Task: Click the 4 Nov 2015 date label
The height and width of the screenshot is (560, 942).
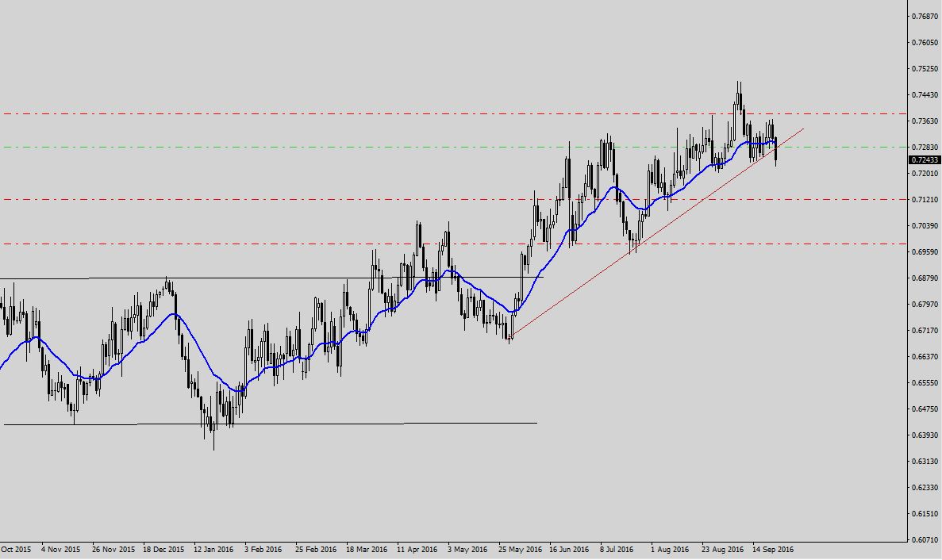Action: point(60,550)
